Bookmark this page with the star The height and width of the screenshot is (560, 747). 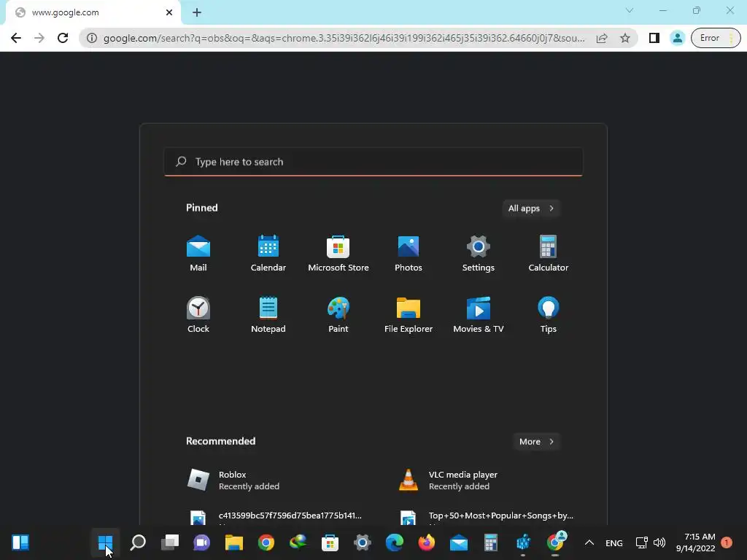[x=625, y=38]
